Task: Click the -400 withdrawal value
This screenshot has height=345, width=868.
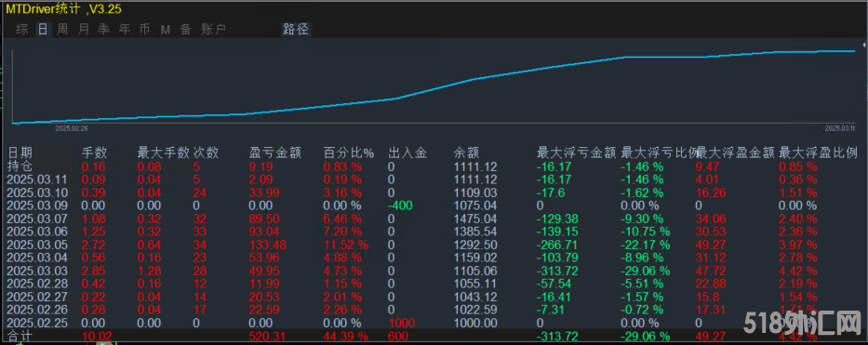Action: (400, 206)
